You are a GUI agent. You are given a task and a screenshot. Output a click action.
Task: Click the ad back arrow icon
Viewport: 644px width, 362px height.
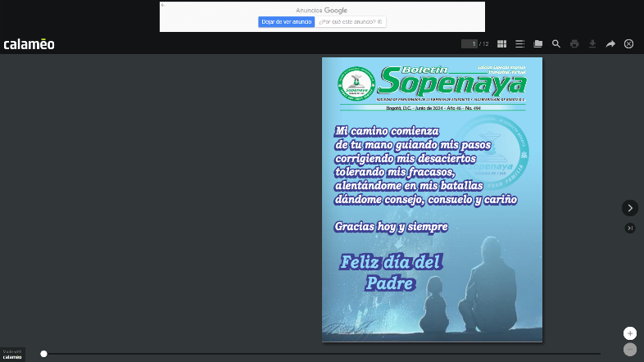[x=163, y=5]
